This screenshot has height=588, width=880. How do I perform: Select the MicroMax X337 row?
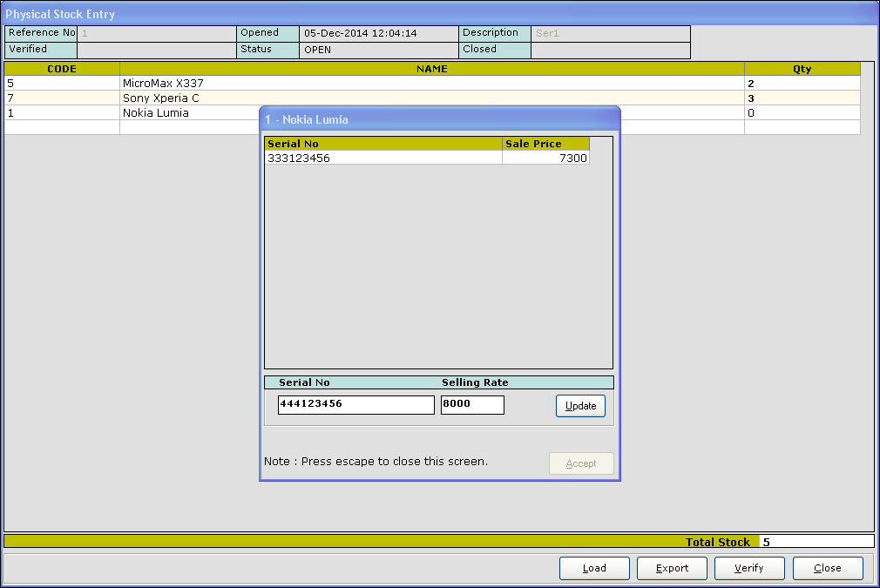432,83
